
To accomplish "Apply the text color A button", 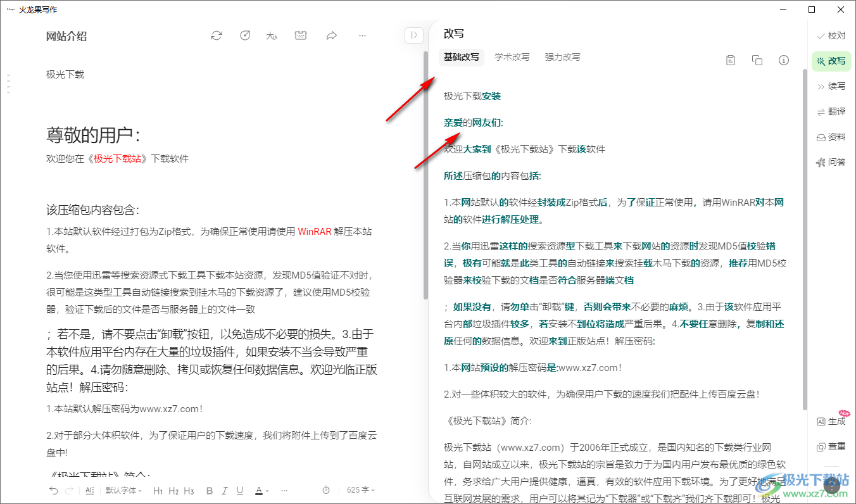I will click(x=259, y=490).
